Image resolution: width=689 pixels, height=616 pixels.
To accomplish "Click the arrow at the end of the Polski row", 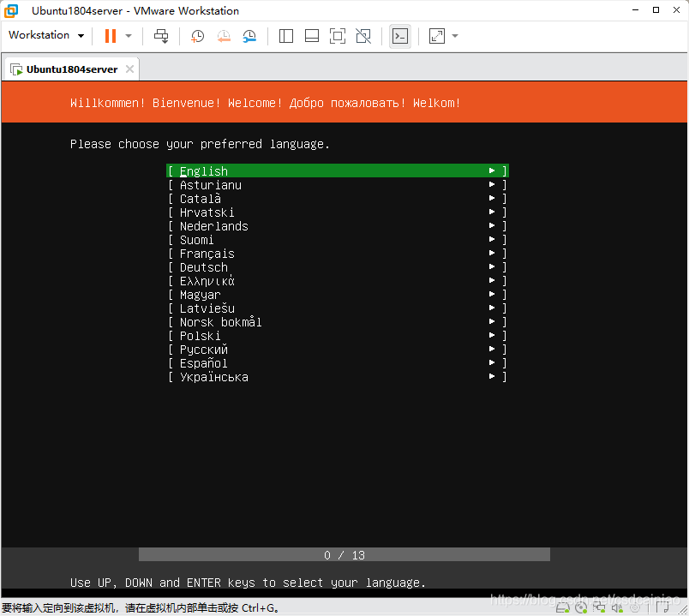I will [x=492, y=335].
